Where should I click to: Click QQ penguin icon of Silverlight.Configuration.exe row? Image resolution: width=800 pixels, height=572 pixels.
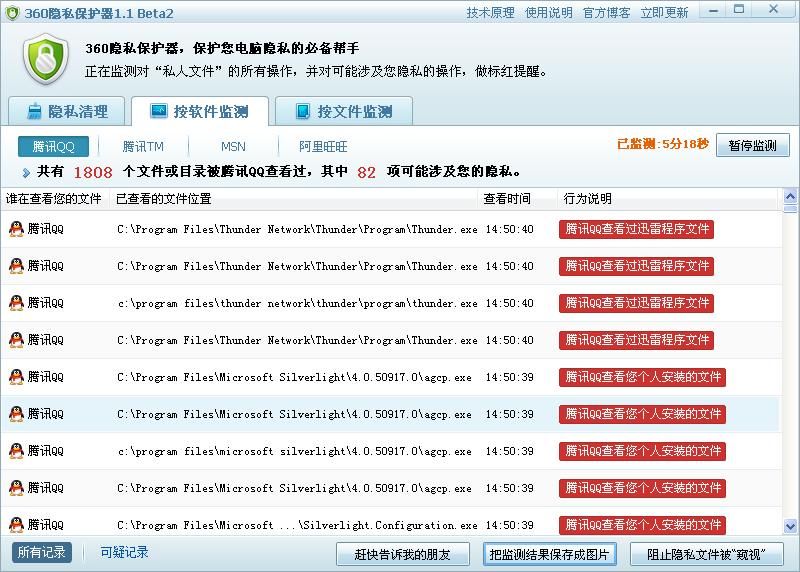[x=16, y=525]
